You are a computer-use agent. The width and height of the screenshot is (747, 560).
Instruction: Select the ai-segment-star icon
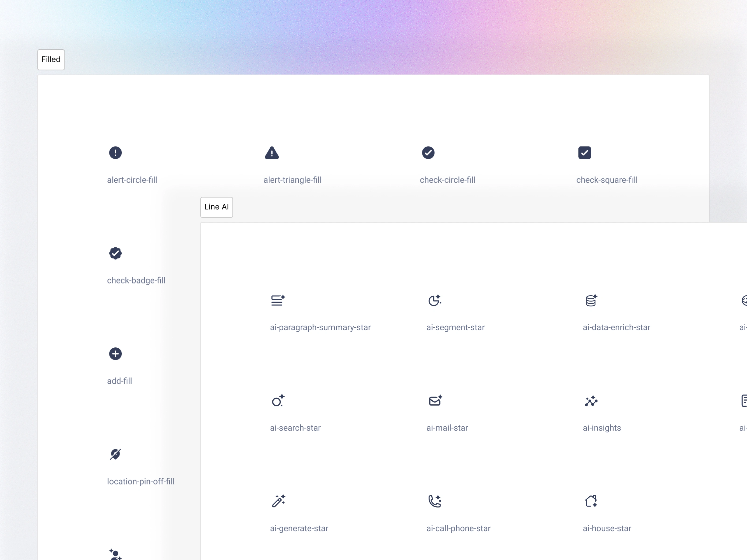tap(434, 300)
